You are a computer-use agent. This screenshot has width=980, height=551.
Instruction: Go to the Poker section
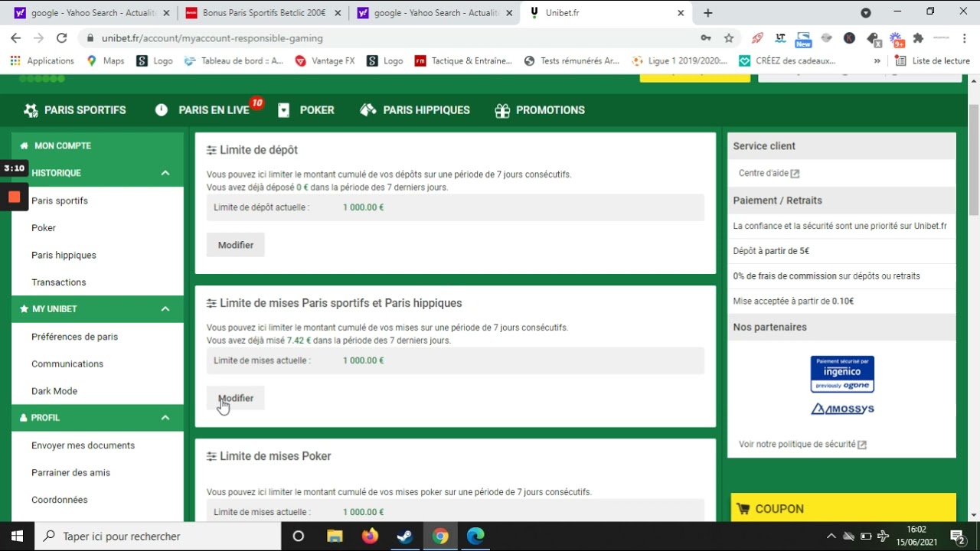point(305,110)
